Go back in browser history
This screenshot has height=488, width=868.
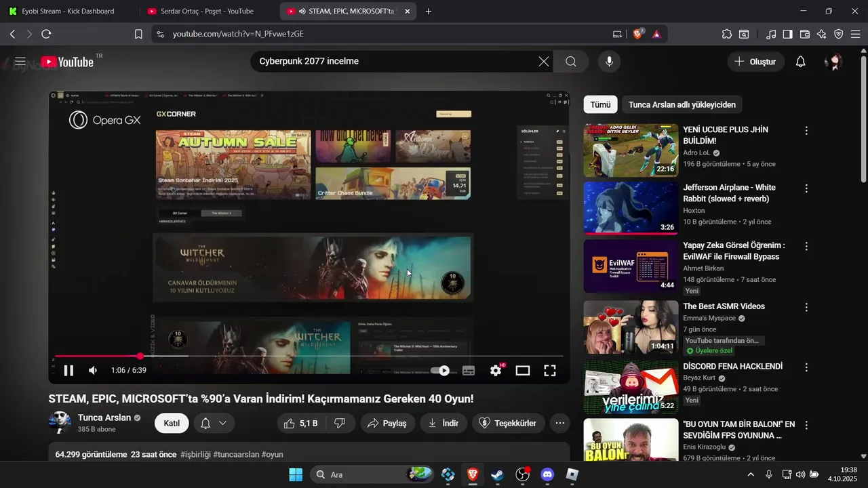pos(12,34)
